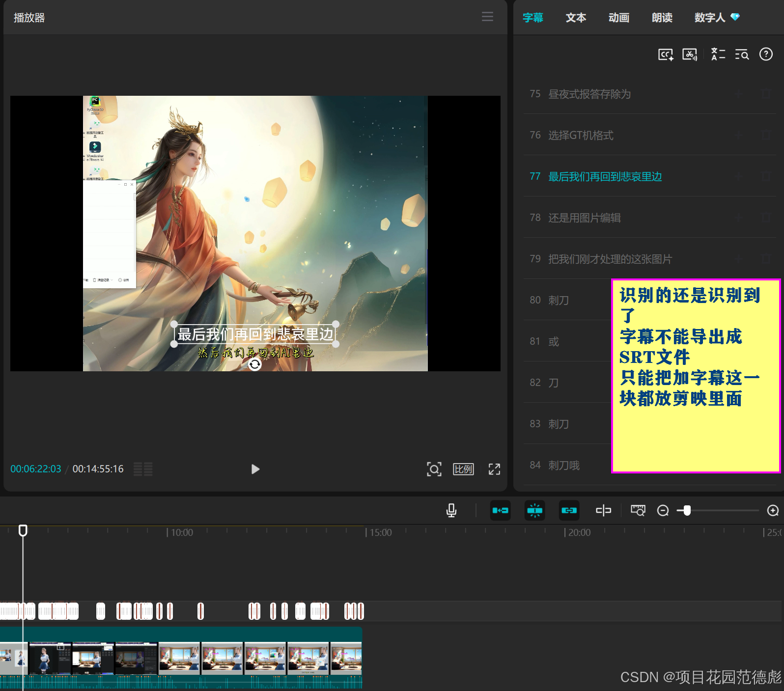784x691 pixels.
Task: Zoom in the timeline with plus icon
Action: pos(773,511)
